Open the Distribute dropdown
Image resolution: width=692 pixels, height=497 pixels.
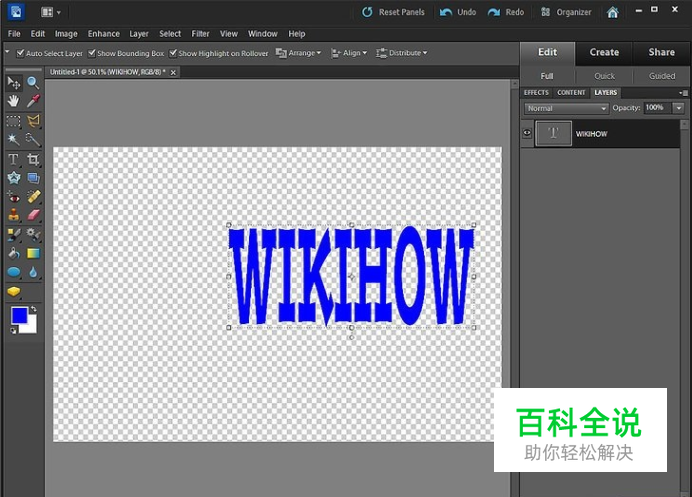[402, 53]
